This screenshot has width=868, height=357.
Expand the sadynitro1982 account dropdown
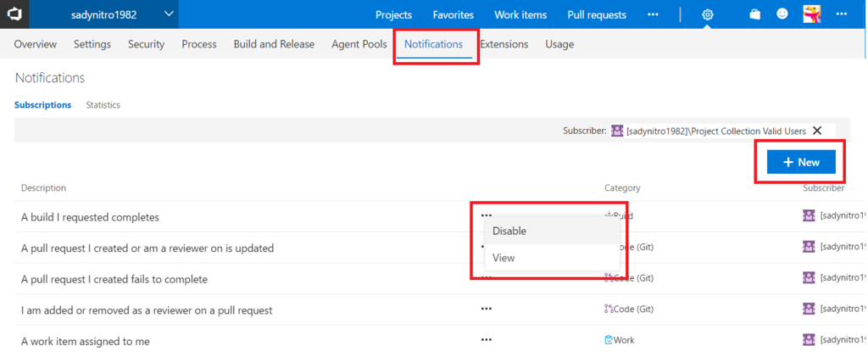pyautogui.click(x=169, y=14)
